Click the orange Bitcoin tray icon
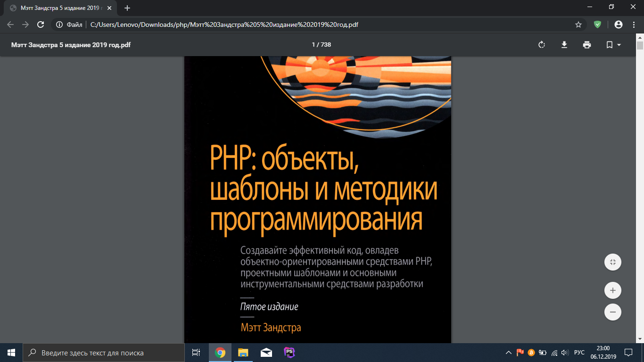644x362 pixels. tap(531, 352)
